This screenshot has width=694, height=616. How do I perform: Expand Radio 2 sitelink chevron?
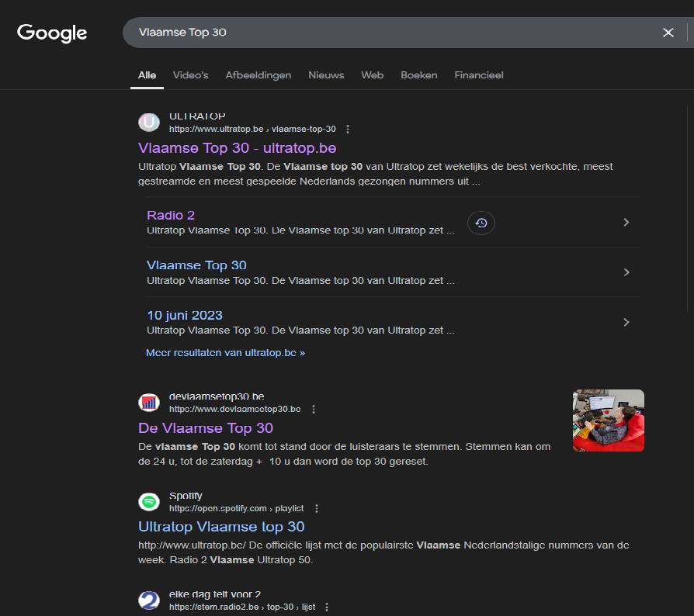coord(626,223)
